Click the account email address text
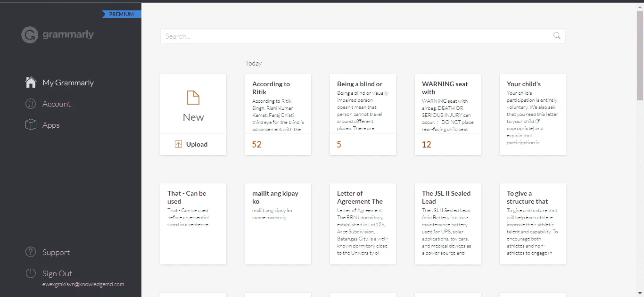 tap(83, 284)
